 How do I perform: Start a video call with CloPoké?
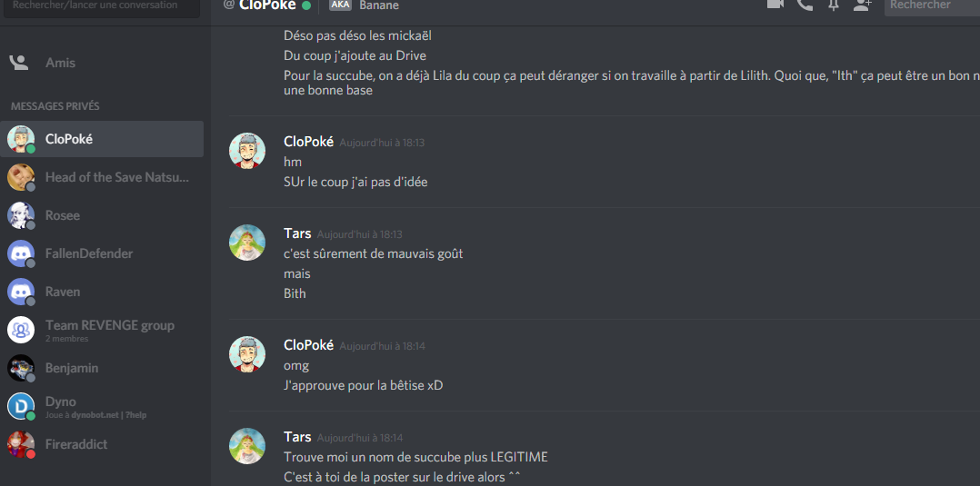(x=775, y=4)
